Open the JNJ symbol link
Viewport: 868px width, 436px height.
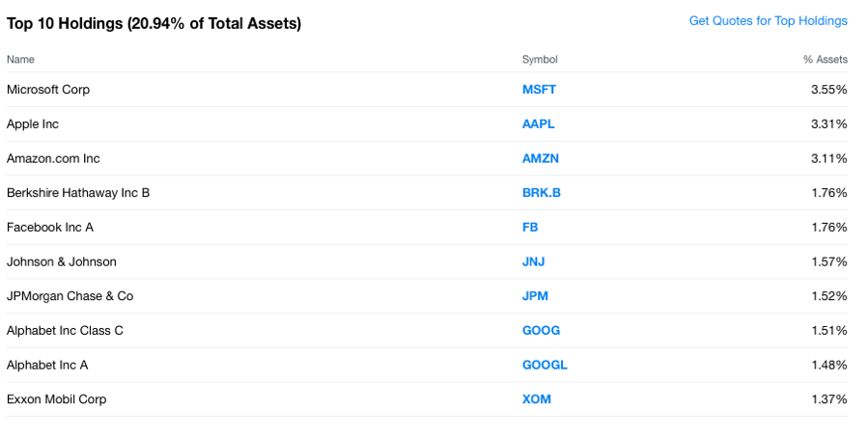[534, 261]
